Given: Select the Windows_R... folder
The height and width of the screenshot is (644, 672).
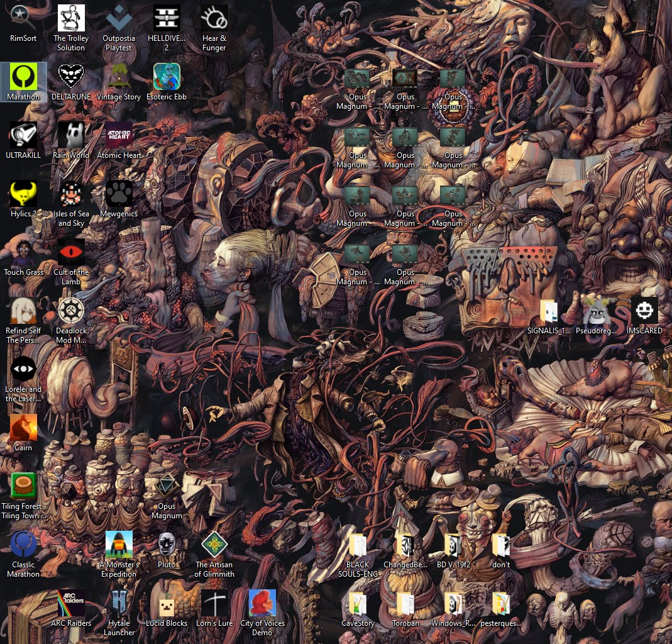Looking at the screenshot, I should [453, 603].
